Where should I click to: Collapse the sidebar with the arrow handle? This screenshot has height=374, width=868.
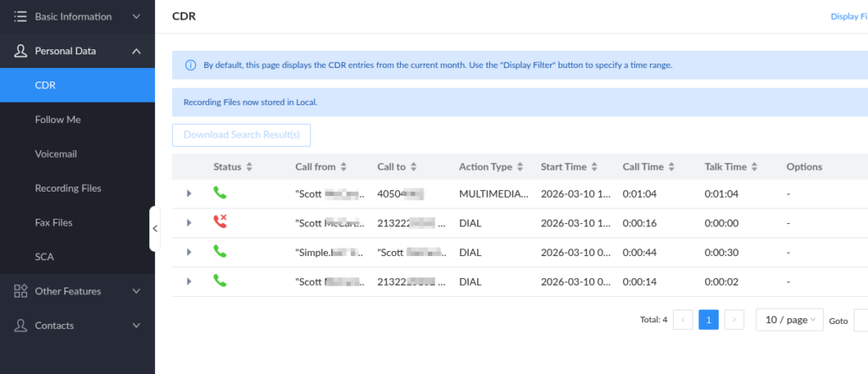click(154, 228)
